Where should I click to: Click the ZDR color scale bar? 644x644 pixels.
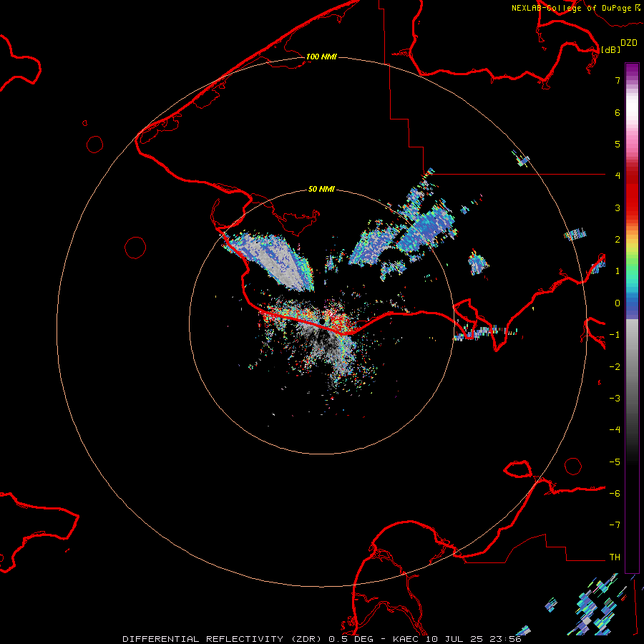pyautogui.click(x=632, y=318)
